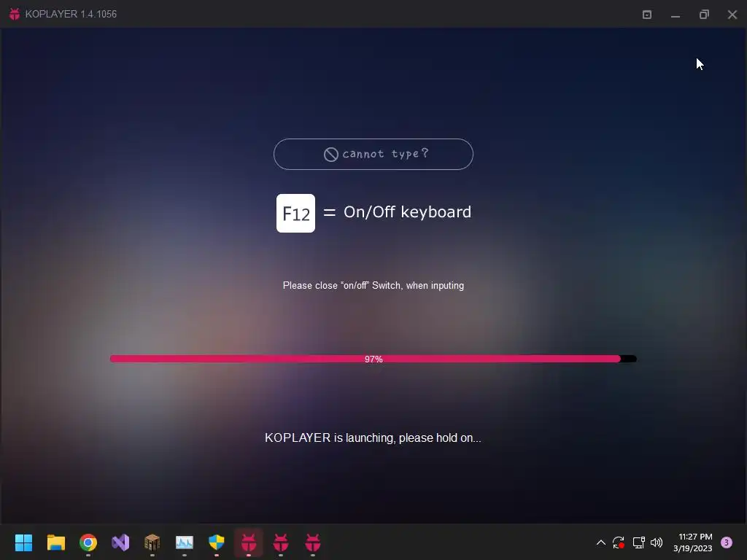Click the sync tray icon with red dot
Image resolution: width=747 pixels, height=560 pixels.
pyautogui.click(x=619, y=542)
